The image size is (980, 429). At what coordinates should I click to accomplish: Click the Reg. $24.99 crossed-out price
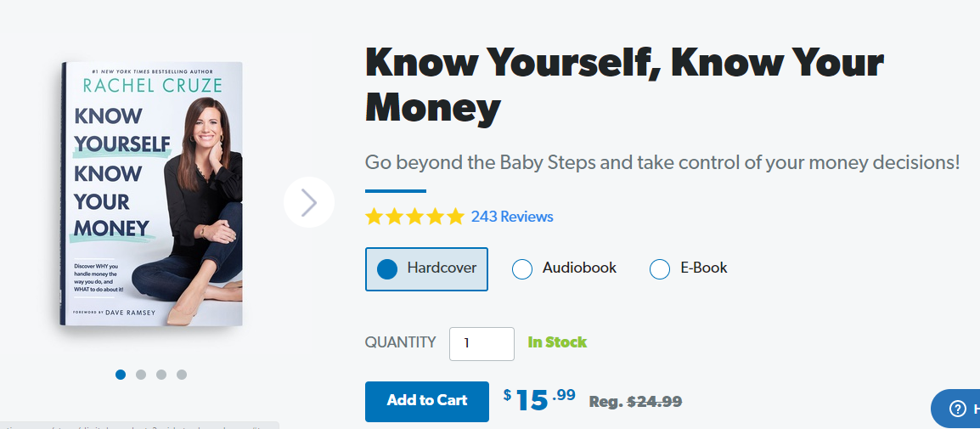[x=635, y=402]
